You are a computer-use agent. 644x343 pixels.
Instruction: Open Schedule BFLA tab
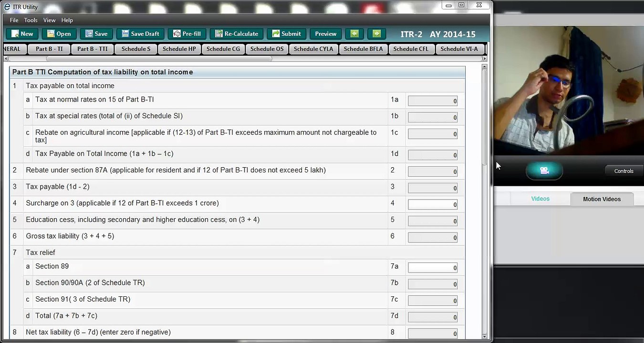[364, 49]
